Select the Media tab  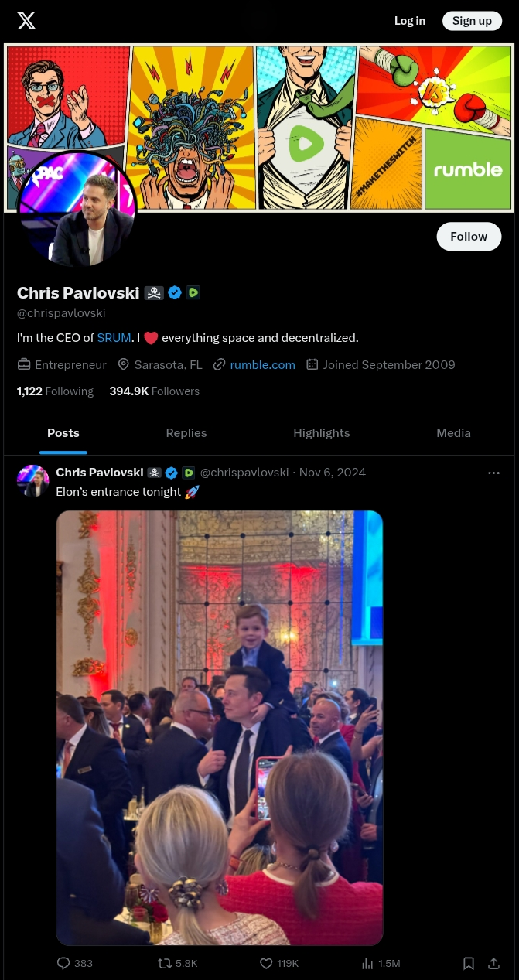[453, 433]
